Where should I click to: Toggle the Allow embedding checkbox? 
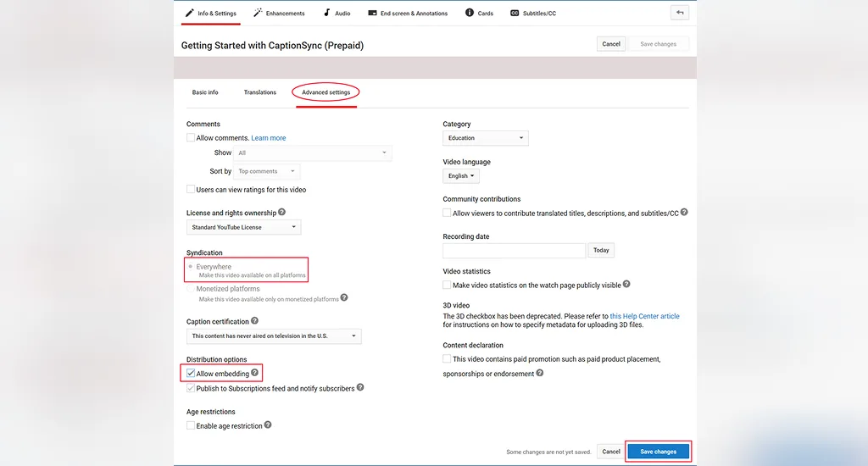point(191,373)
